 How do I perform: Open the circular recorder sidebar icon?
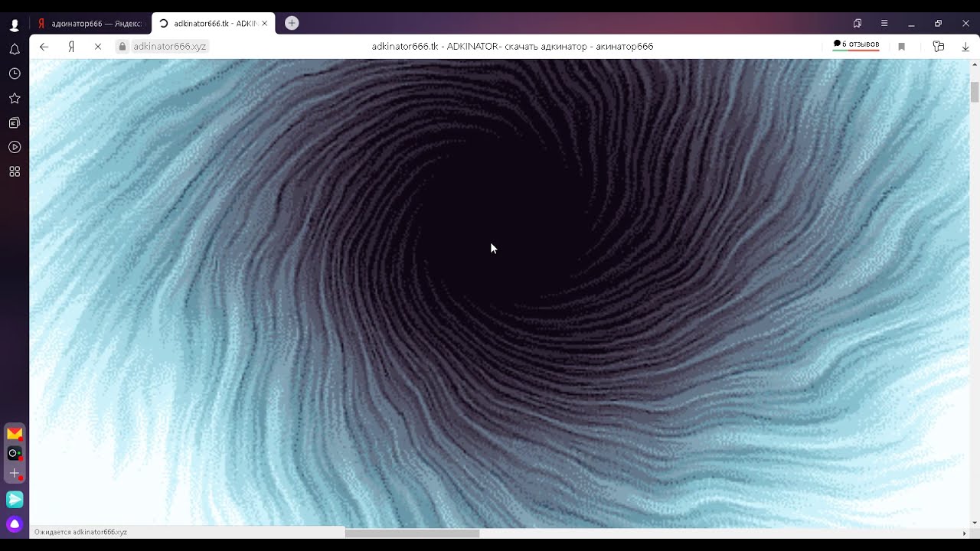(14, 453)
